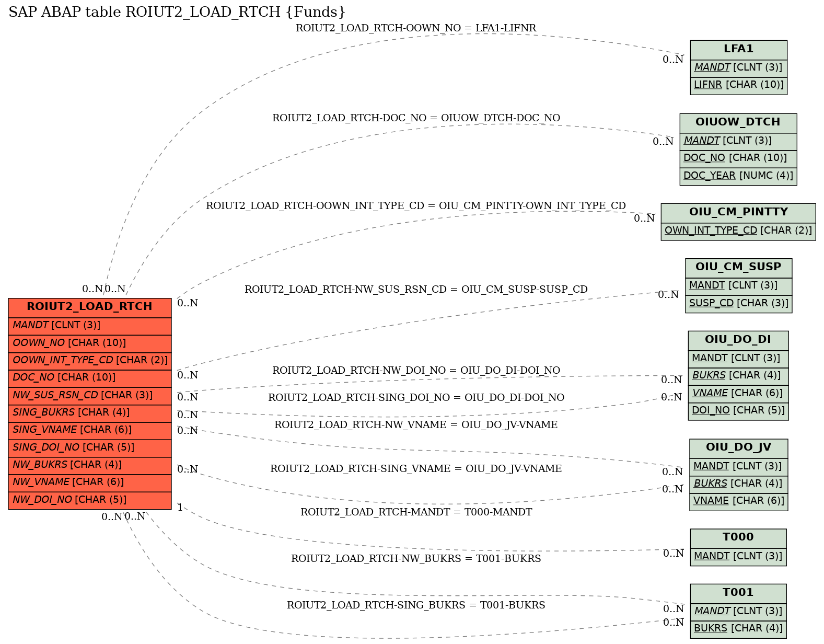Select the SING_DOI_NO [CHAR (5)] field
The image size is (824, 644).
click(90, 447)
